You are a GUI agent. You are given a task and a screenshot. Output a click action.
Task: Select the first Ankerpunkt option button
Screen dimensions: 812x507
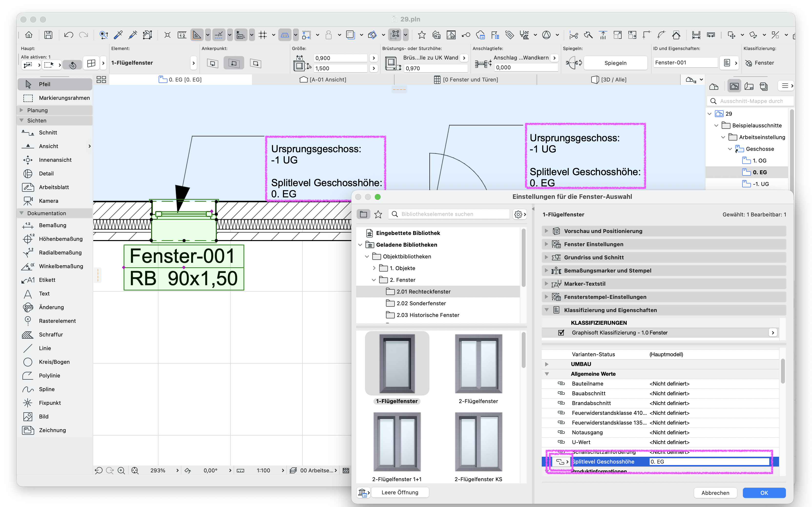pyautogui.click(x=212, y=63)
